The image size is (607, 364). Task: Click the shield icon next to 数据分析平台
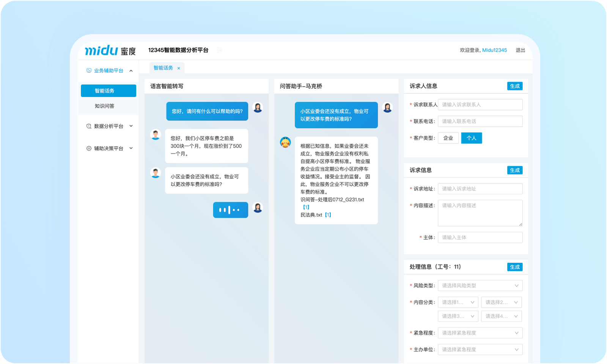(x=89, y=126)
